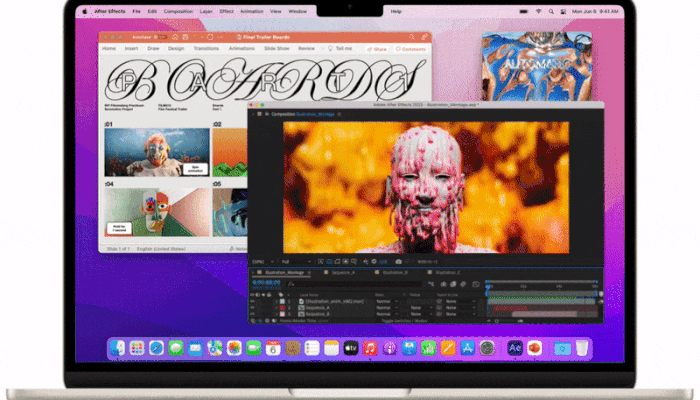Open Calendar in the Dock
Image resolution: width=700 pixels, height=400 pixels.
click(x=273, y=348)
